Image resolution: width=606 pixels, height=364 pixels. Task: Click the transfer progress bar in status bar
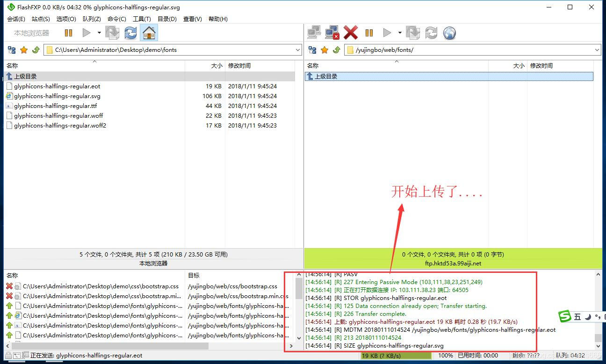pos(396,356)
